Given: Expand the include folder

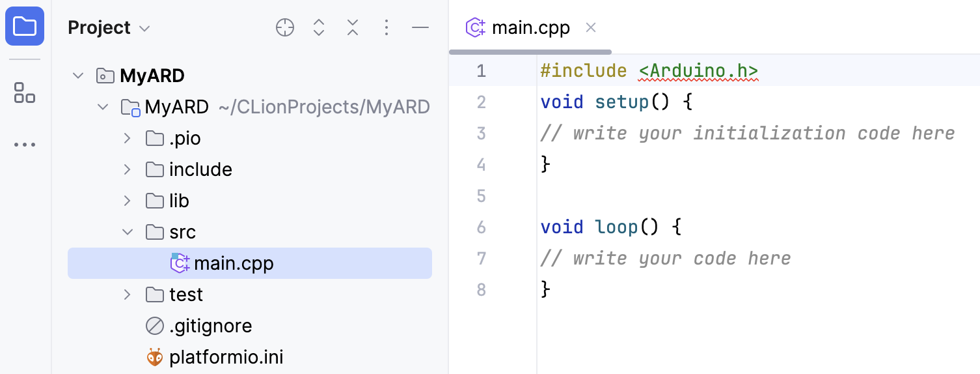Looking at the screenshot, I should click(127, 169).
